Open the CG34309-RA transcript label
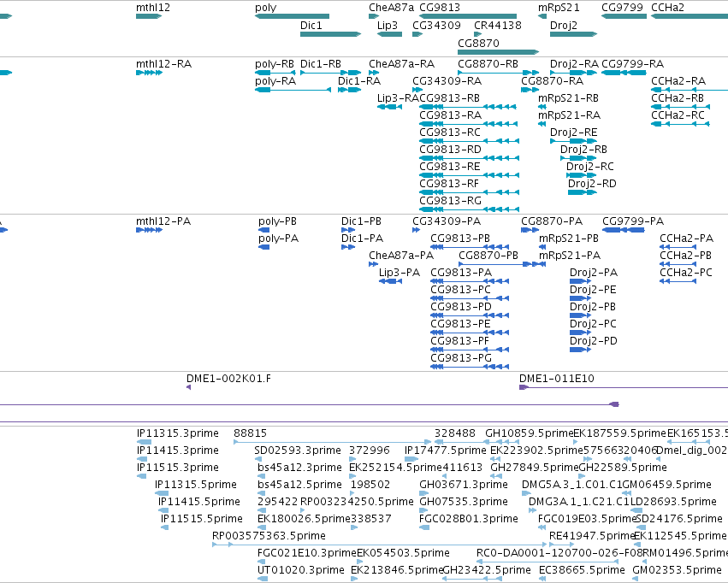728x583 pixels. [x=447, y=81]
